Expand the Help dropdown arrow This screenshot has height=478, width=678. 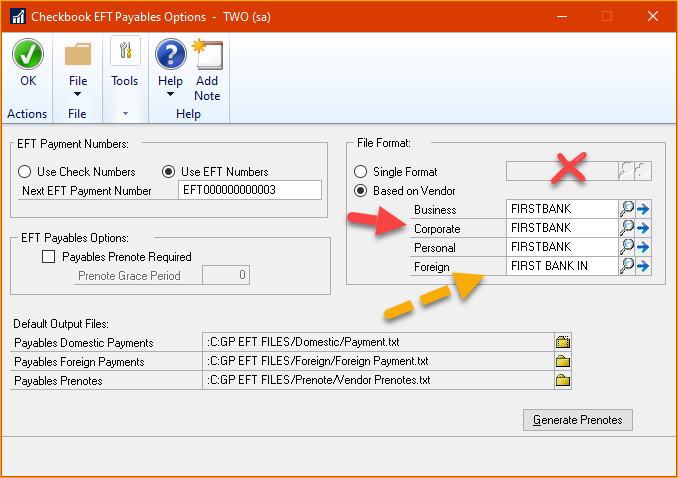click(170, 94)
